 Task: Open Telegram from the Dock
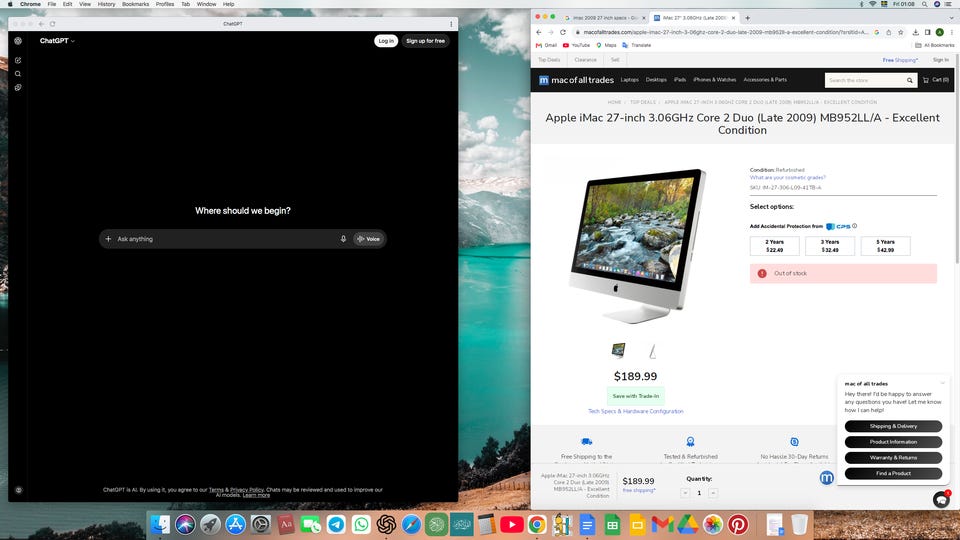336,524
